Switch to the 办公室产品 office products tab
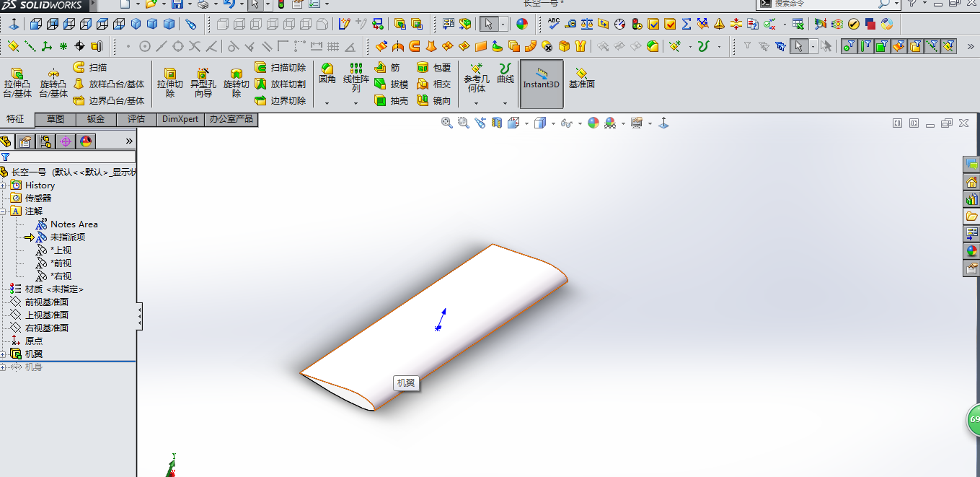 (231, 119)
